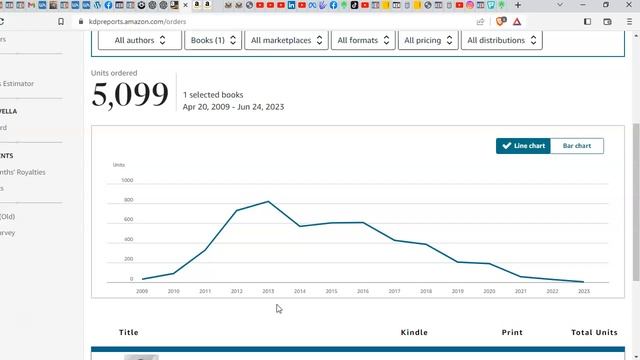This screenshot has height=360, width=640.
Task: Expand the All authors filter
Action: coord(140,40)
